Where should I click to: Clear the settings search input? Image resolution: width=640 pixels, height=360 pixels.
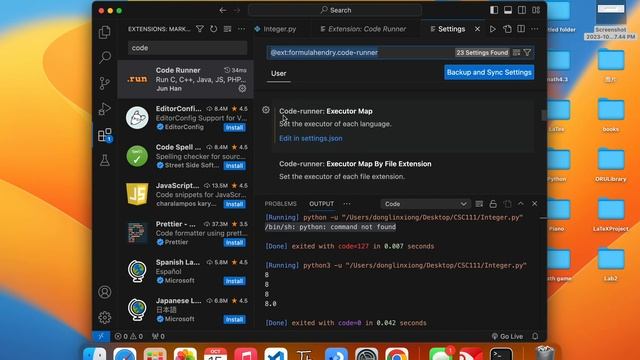(x=516, y=53)
